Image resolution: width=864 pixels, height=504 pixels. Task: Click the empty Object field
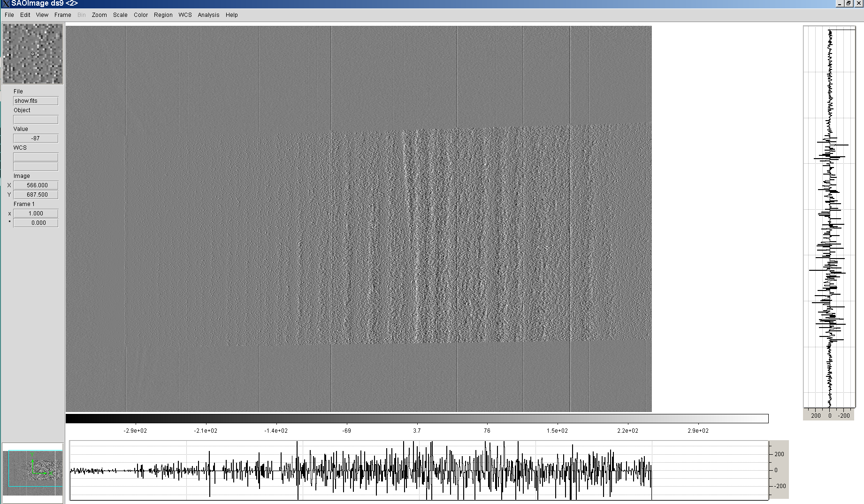coord(36,120)
